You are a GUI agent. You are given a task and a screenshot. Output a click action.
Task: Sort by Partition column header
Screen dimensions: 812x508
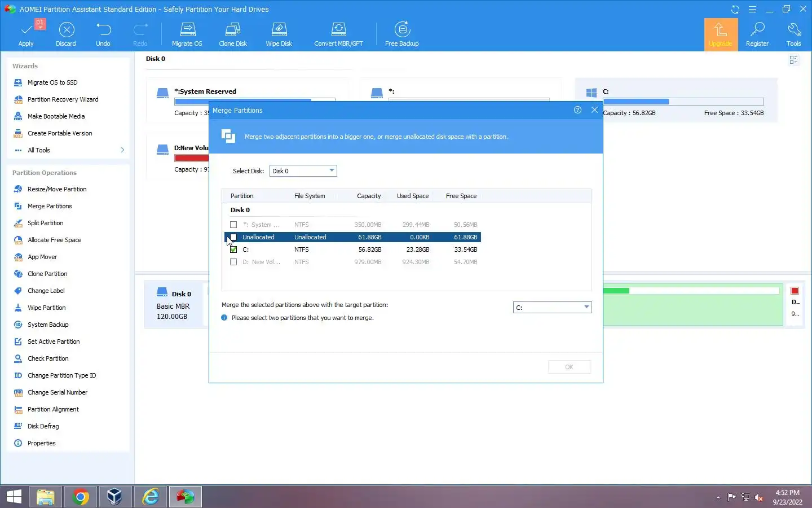pos(242,196)
